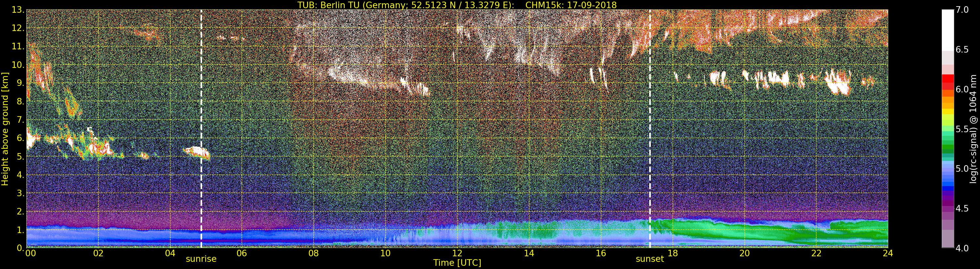Click the 'Time [UTC]' axis label
Screen dimensions: 980x269
[x=457, y=263]
